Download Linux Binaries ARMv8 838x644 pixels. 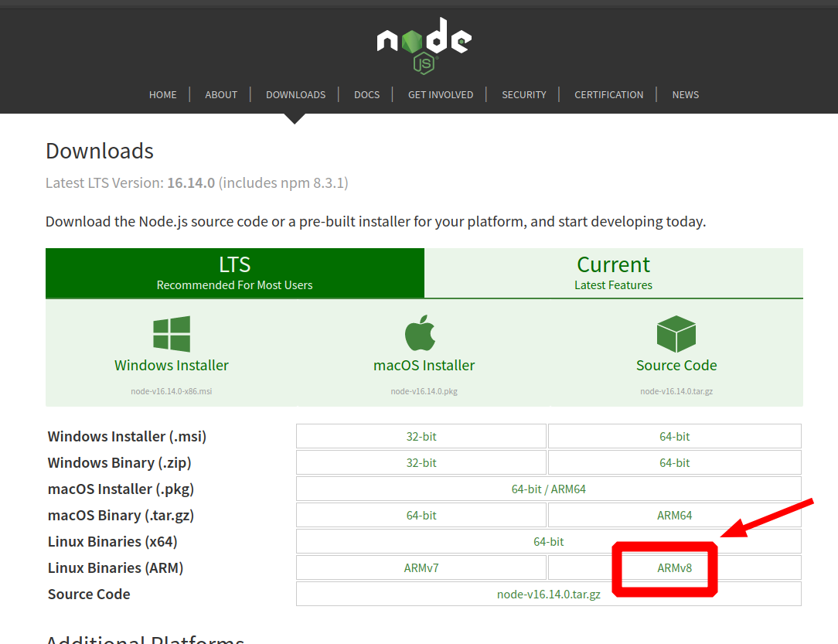[x=674, y=567]
